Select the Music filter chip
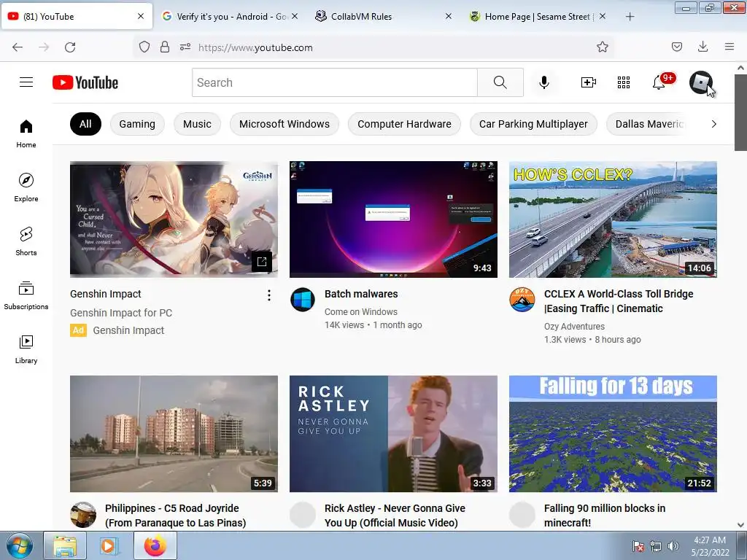The width and height of the screenshot is (747, 560). coord(197,124)
